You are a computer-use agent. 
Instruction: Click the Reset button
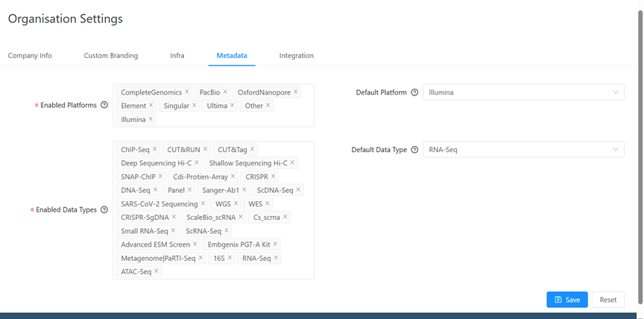(x=608, y=300)
